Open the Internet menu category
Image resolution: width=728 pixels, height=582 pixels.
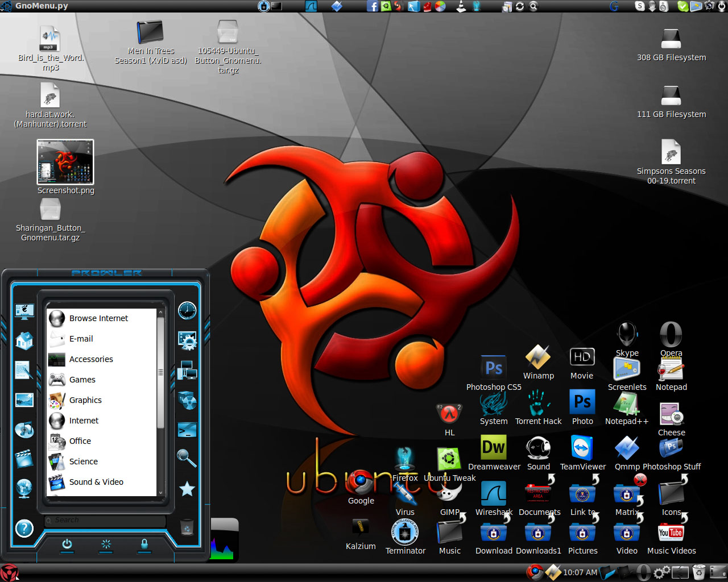101,421
